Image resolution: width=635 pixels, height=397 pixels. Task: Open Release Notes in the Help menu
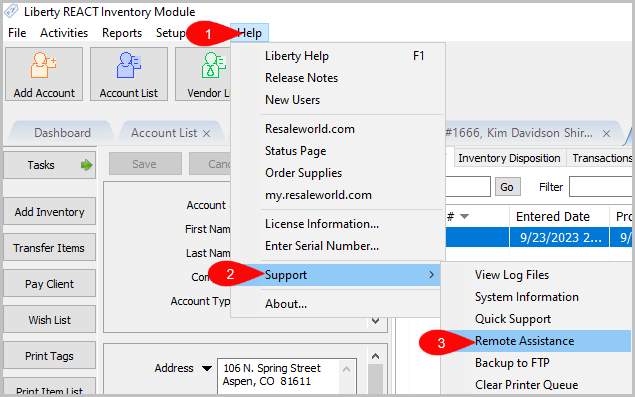(338, 78)
